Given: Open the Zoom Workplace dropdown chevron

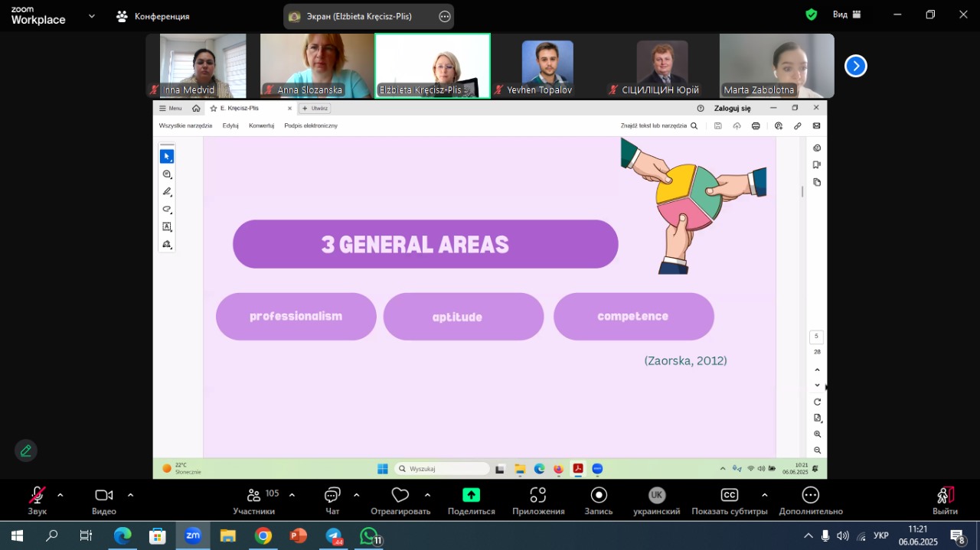Looking at the screenshot, I should (92, 15).
